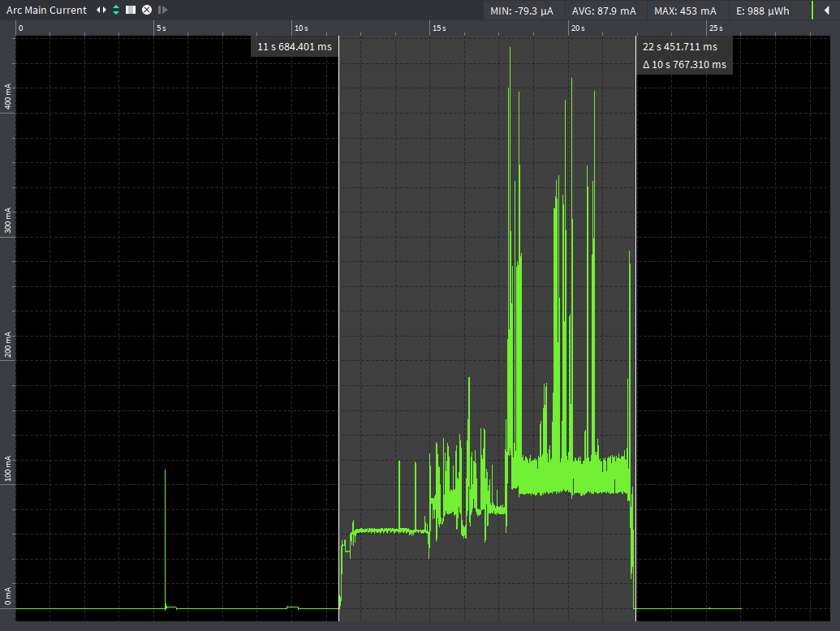Screen dimensions: 840x631
Task: Click the 11 s 684.401 ms cursor label
Action: click(295, 46)
